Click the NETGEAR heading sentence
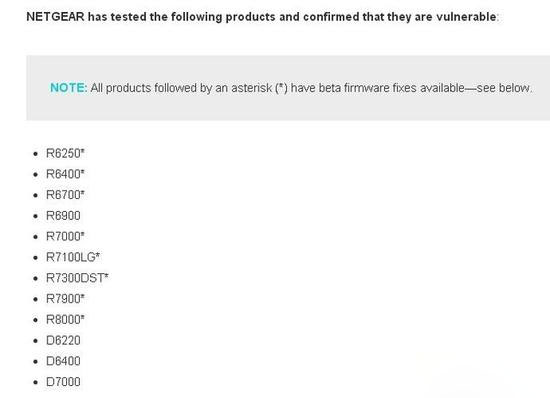 coord(263,17)
